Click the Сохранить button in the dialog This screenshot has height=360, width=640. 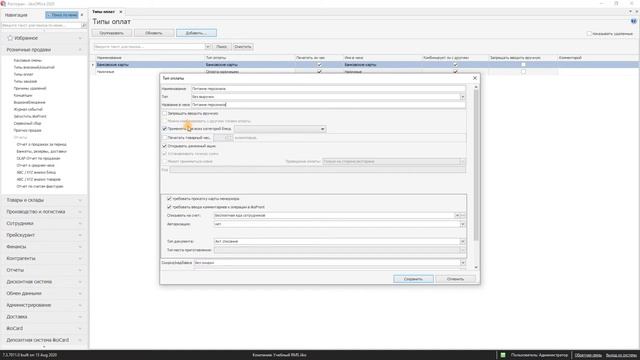[x=413, y=279]
